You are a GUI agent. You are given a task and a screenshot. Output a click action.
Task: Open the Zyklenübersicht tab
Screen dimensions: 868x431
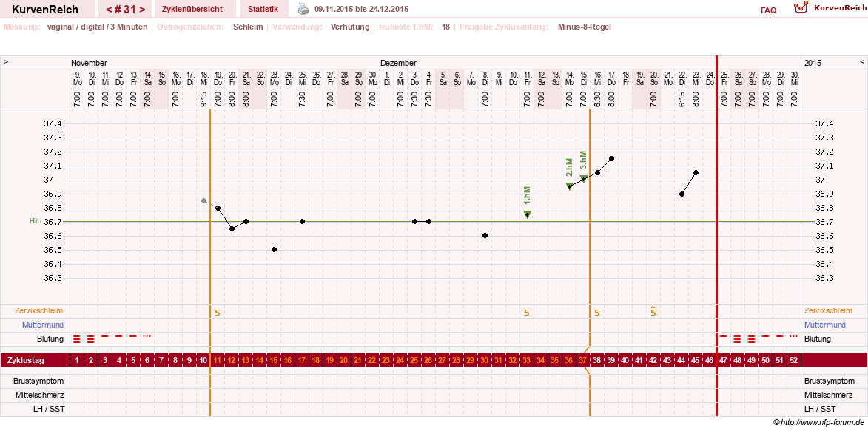[x=192, y=10]
